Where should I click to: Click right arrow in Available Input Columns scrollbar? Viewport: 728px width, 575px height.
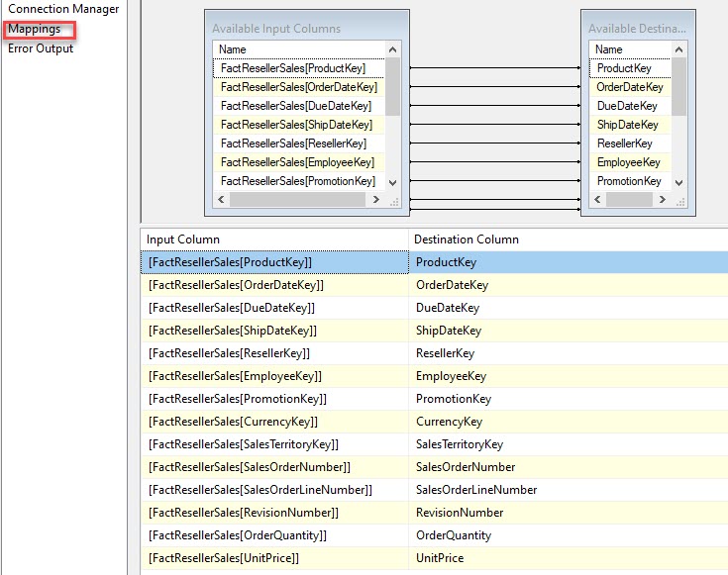click(x=375, y=200)
